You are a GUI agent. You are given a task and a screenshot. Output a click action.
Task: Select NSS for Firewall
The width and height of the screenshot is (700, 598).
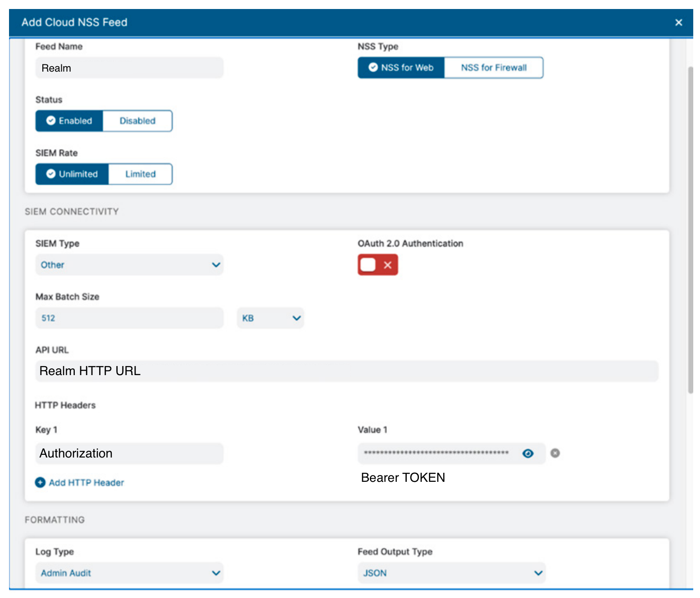[x=493, y=68]
